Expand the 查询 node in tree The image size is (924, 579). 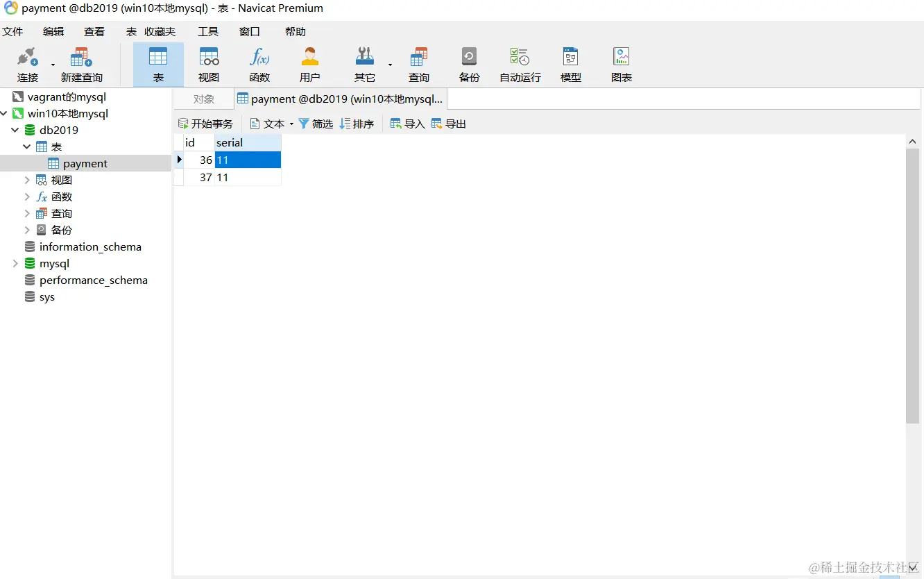coord(27,213)
